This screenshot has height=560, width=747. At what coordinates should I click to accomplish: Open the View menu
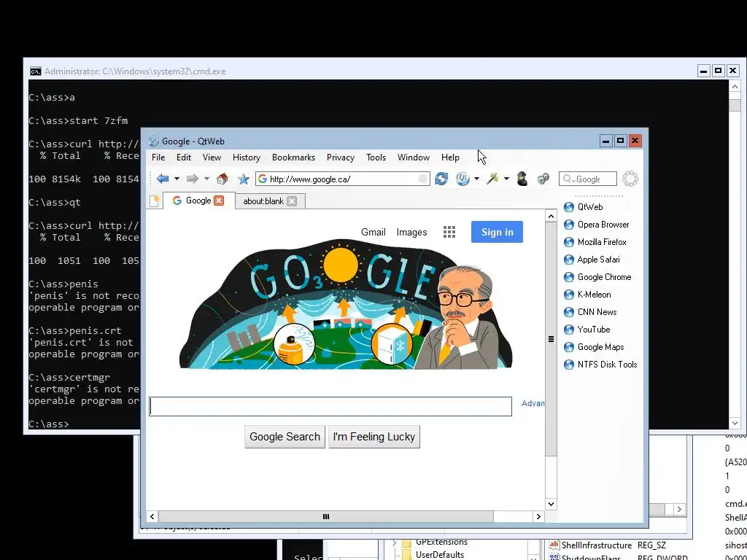coord(212,157)
